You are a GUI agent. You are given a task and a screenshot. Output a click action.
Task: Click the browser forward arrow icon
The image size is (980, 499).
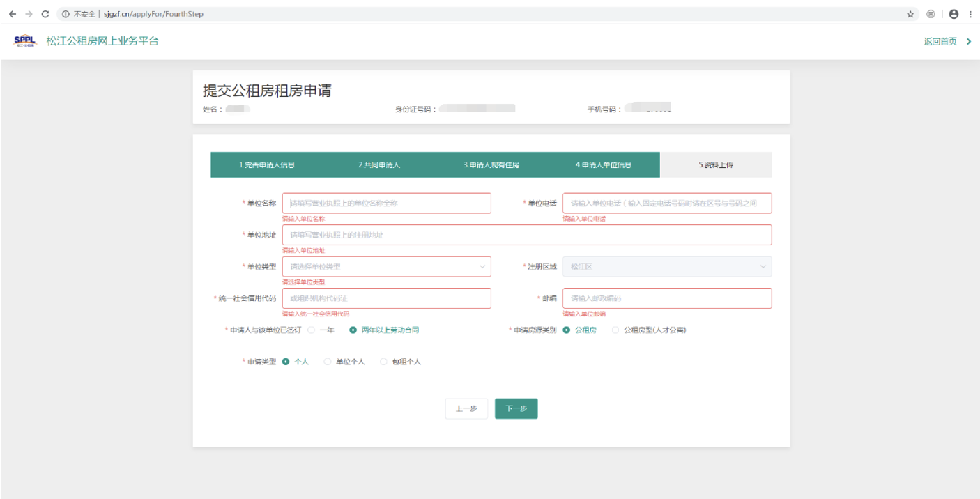pyautogui.click(x=29, y=14)
